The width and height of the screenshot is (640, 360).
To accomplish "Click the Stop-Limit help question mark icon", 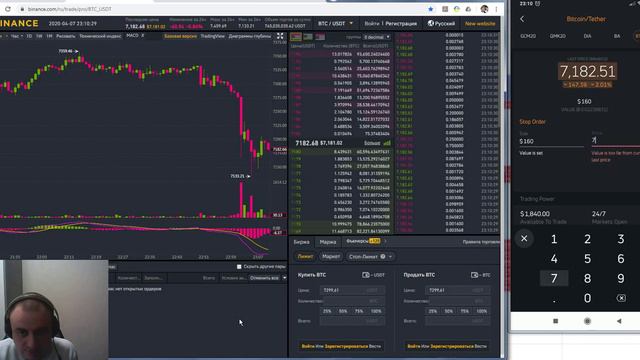I will [x=383, y=256].
